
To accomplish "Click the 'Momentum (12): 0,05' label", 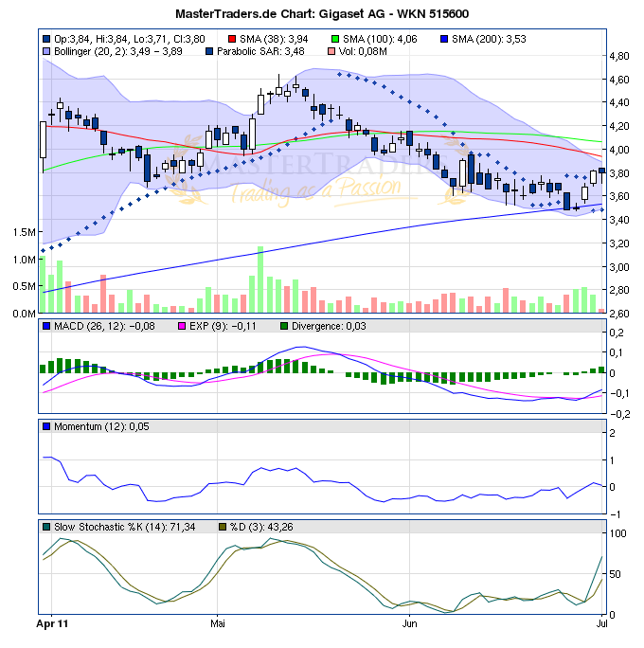I will tap(101, 426).
